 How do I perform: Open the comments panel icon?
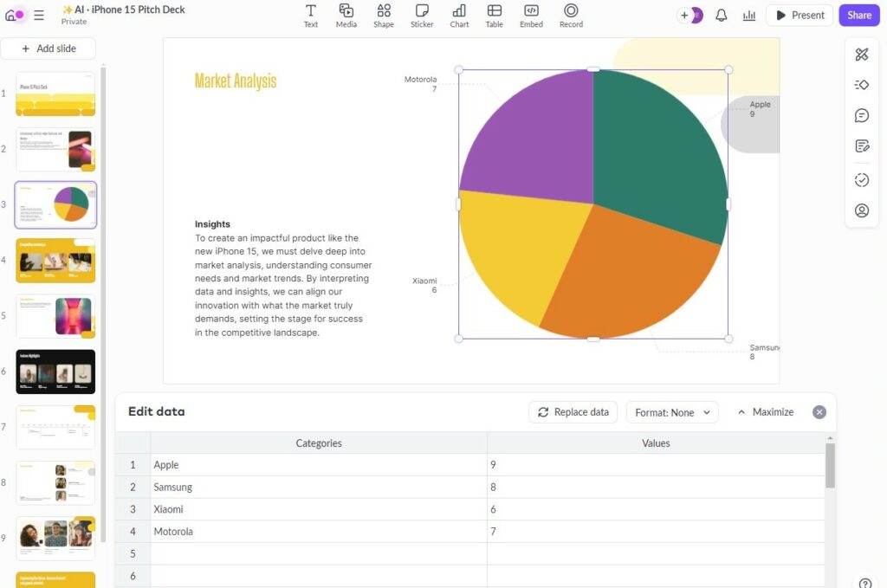tap(861, 115)
